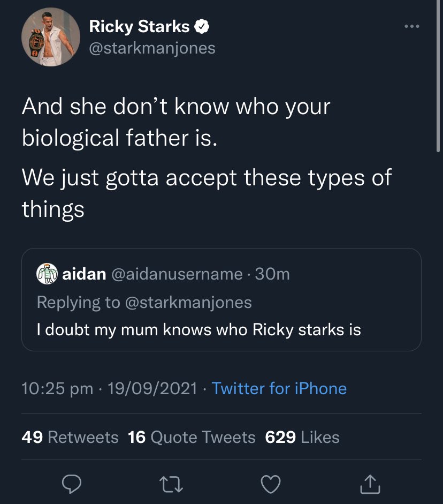Open the tweet more options menu
This screenshot has height=504, width=443.
coord(411,24)
